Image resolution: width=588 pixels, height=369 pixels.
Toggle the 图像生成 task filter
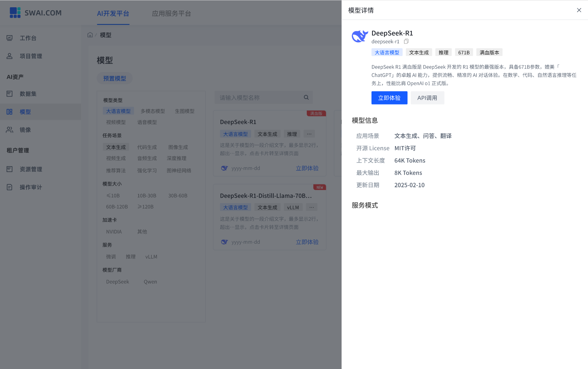(x=178, y=147)
